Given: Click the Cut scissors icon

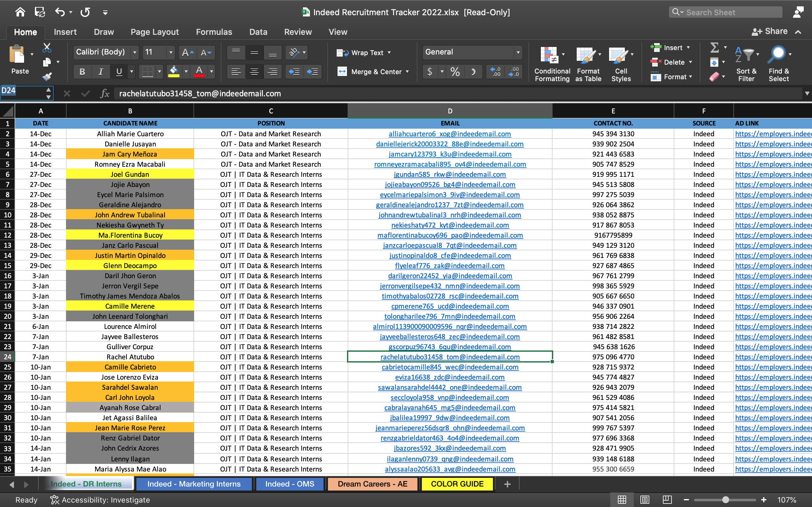Looking at the screenshot, I should tap(47, 48).
